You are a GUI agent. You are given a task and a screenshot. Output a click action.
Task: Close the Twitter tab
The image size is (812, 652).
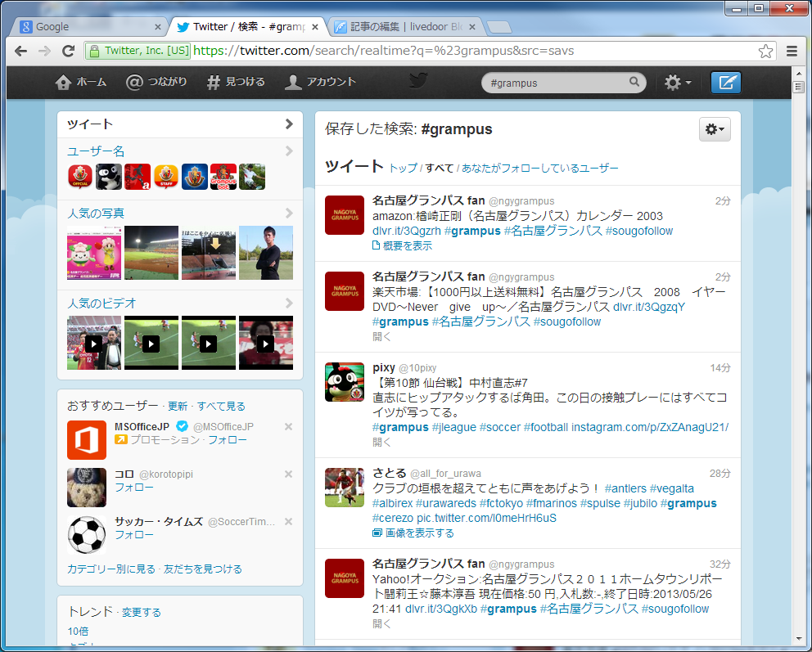(315, 27)
